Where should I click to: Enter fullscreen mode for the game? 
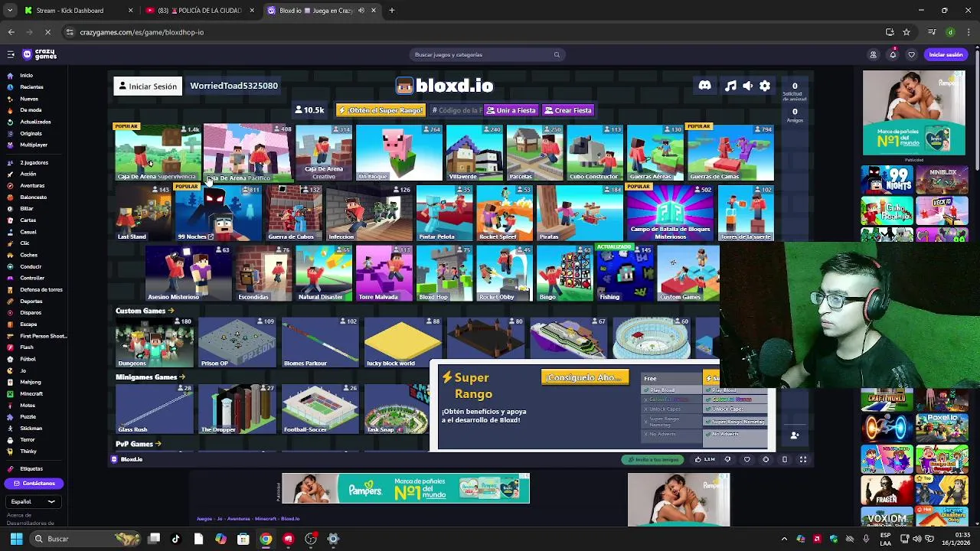tap(803, 459)
